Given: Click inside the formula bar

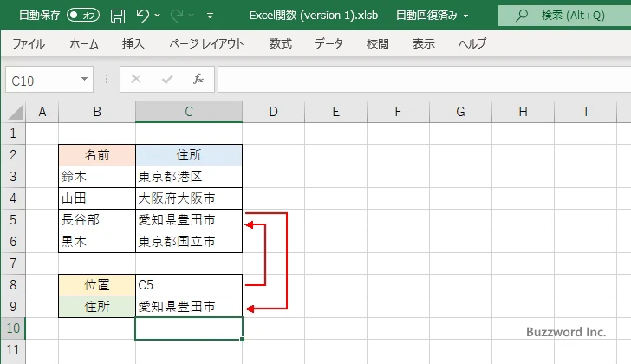Looking at the screenshot, I should (x=425, y=80).
